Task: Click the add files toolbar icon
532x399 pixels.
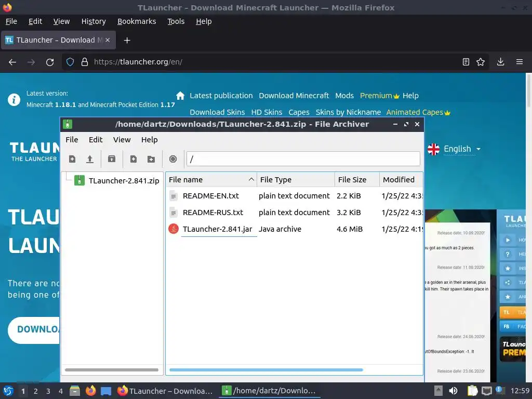Action: click(x=134, y=159)
